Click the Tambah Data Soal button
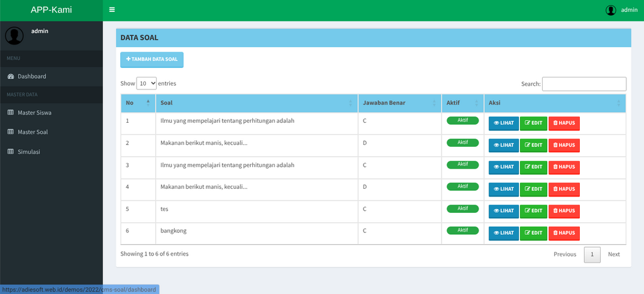The image size is (644, 294). pyautogui.click(x=152, y=59)
